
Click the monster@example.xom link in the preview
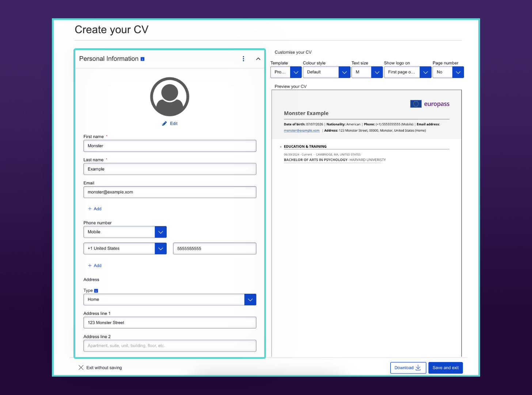302,131
